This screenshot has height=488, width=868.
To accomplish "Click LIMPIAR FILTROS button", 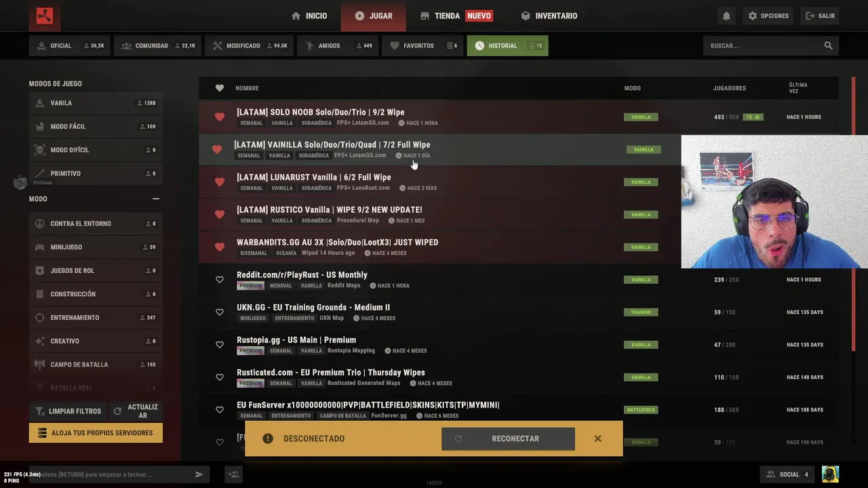I will [68, 411].
